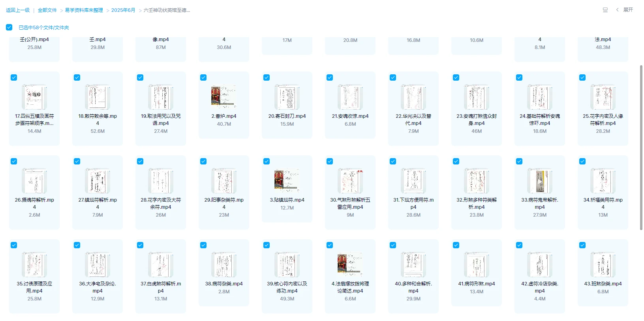Select the 26.摄魂符解析.mp4 thumbnail
This screenshot has height=321, width=644.
point(34,181)
